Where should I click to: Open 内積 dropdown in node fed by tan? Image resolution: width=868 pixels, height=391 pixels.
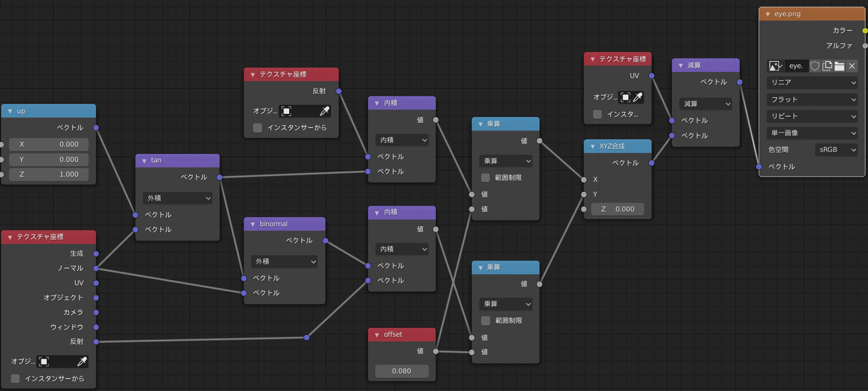tap(402, 140)
